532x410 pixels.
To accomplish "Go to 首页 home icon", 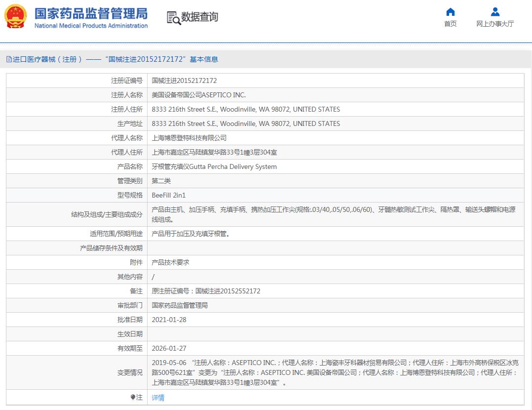I will [x=450, y=12].
